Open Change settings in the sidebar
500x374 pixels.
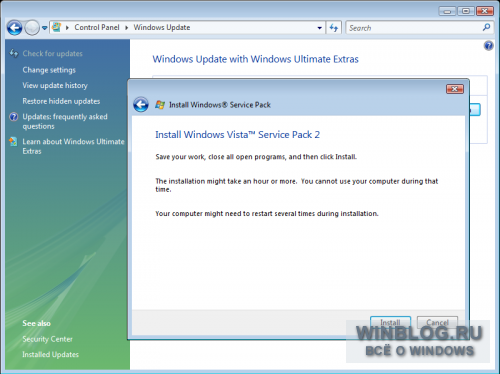[x=49, y=70]
